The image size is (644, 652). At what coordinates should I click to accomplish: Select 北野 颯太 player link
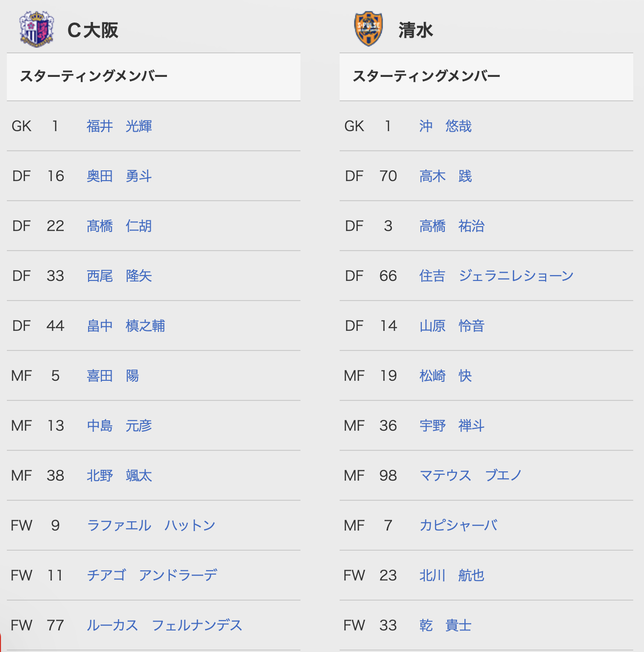tap(119, 476)
